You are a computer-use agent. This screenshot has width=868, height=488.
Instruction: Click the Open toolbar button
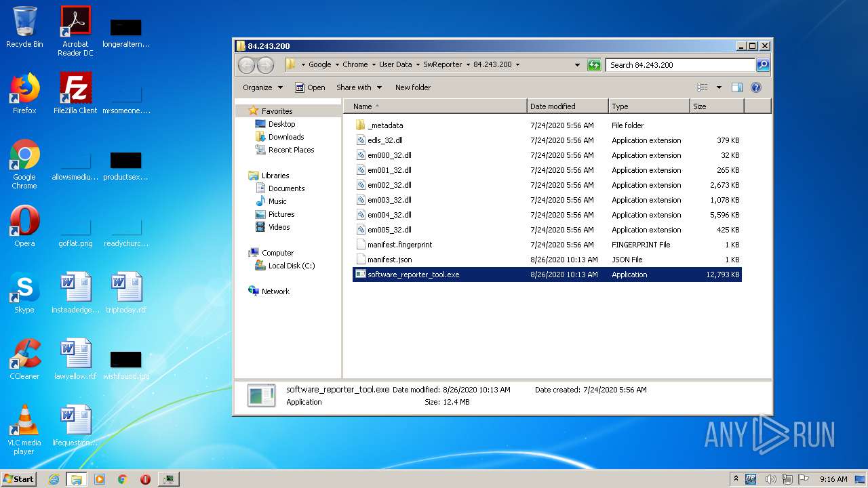click(x=310, y=87)
